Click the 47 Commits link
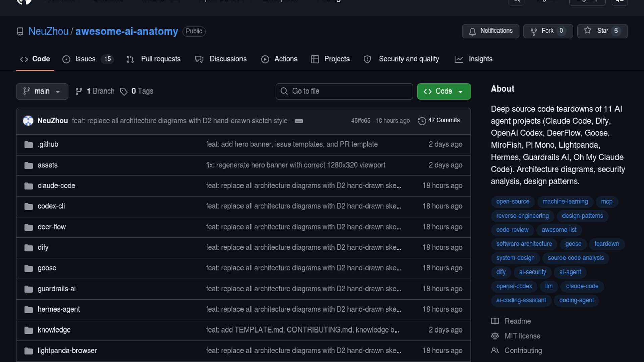644x362 pixels. tap(443, 120)
